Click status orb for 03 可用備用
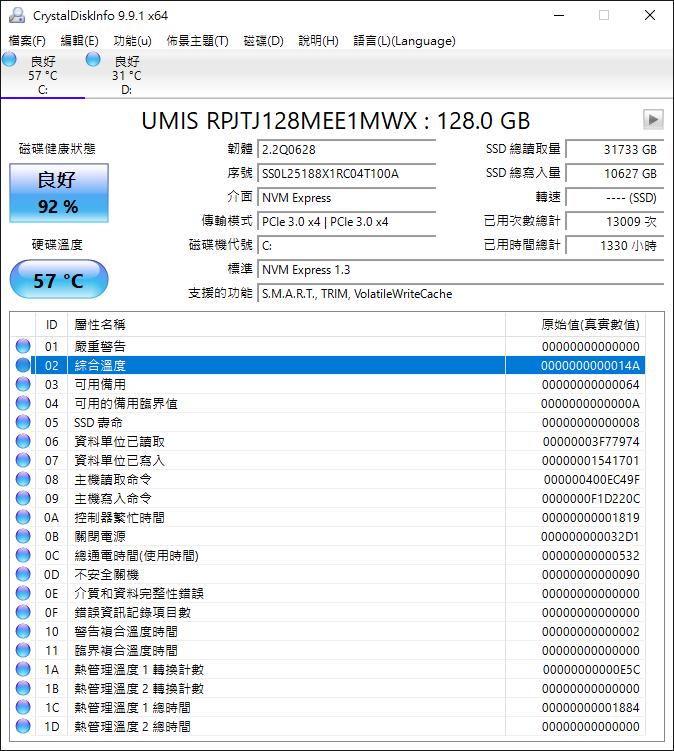The height and width of the screenshot is (751, 674). pos(23,384)
